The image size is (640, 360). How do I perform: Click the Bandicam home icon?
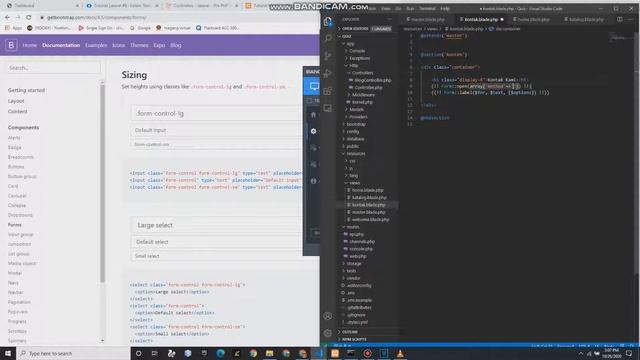click(313, 115)
